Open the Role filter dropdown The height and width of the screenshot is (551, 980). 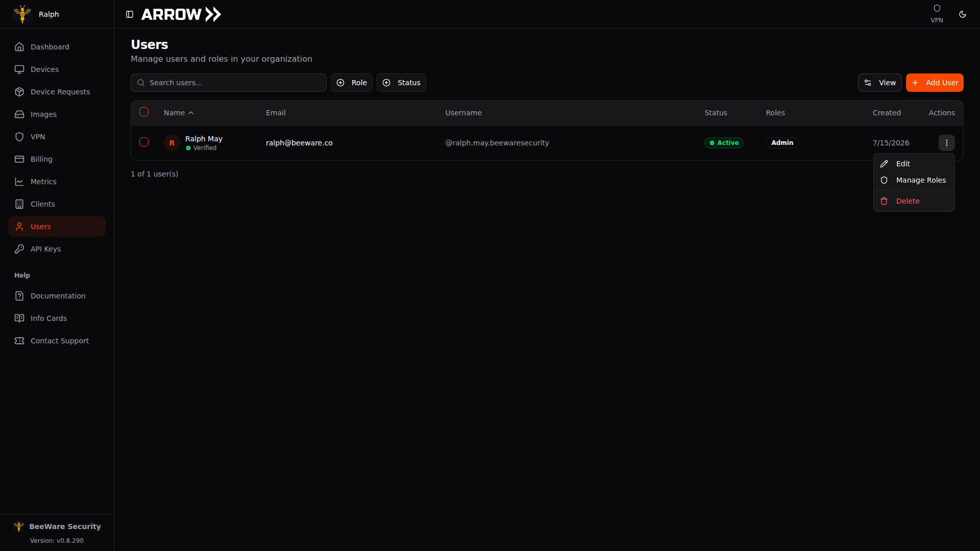(x=352, y=83)
